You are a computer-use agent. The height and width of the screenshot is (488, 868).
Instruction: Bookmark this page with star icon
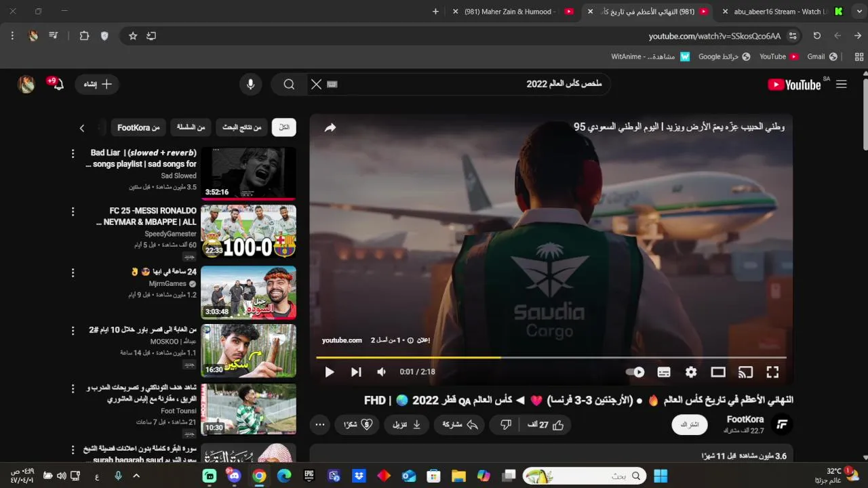[133, 36]
